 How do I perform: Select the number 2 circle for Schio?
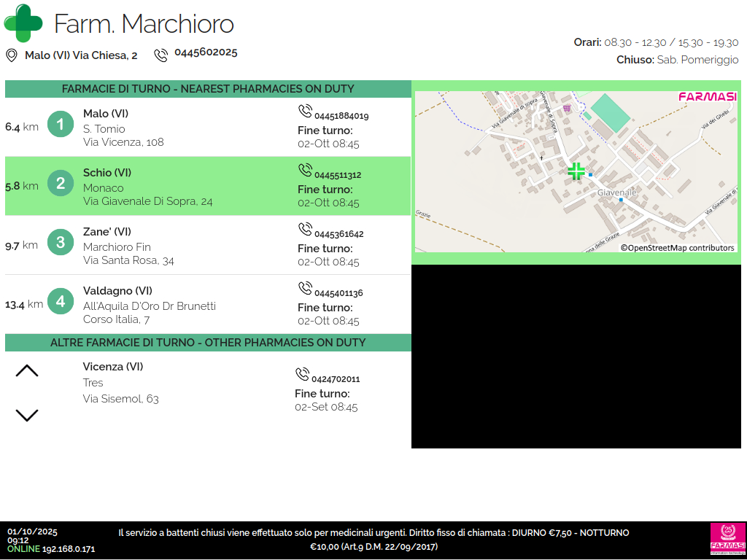tap(61, 184)
